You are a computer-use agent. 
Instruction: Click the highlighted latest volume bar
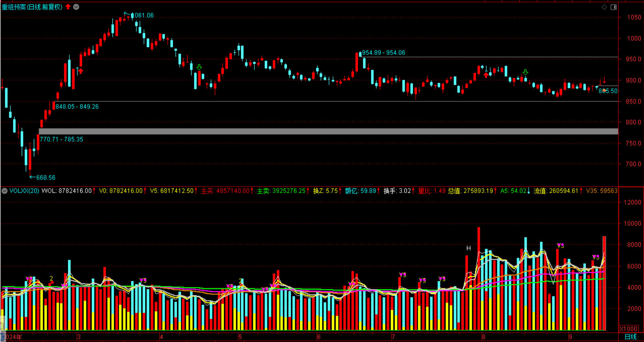click(x=604, y=283)
